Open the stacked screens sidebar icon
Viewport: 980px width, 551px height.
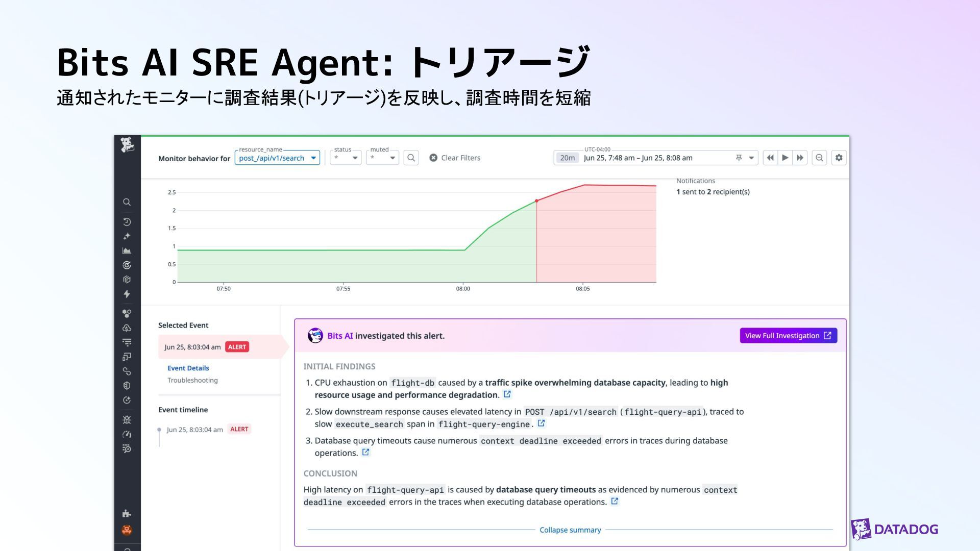127,357
